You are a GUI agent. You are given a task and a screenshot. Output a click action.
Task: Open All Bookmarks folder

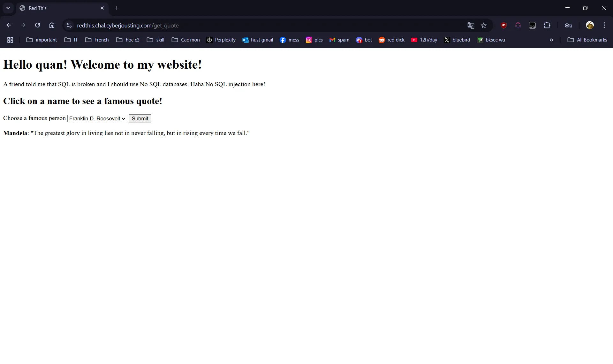pyautogui.click(x=587, y=40)
